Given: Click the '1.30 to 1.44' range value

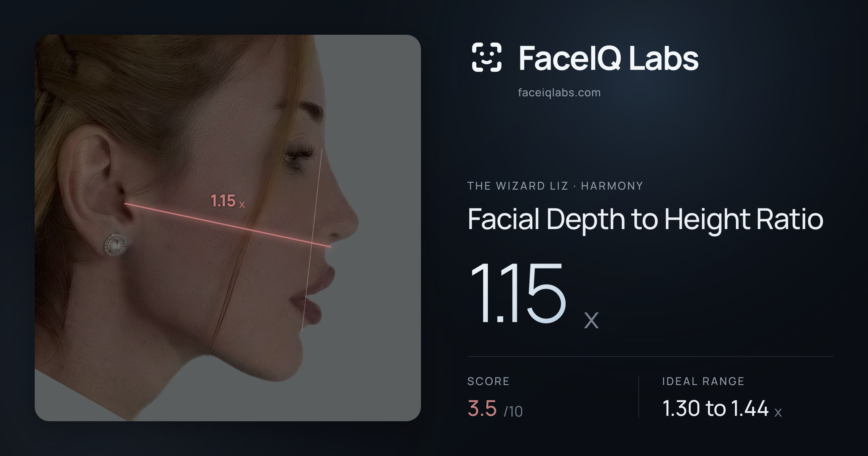Looking at the screenshot, I should point(715,409).
